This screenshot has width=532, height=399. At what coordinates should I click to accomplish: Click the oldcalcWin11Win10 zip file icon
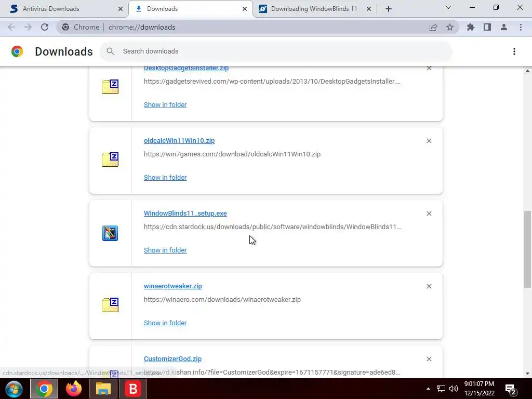point(110,159)
